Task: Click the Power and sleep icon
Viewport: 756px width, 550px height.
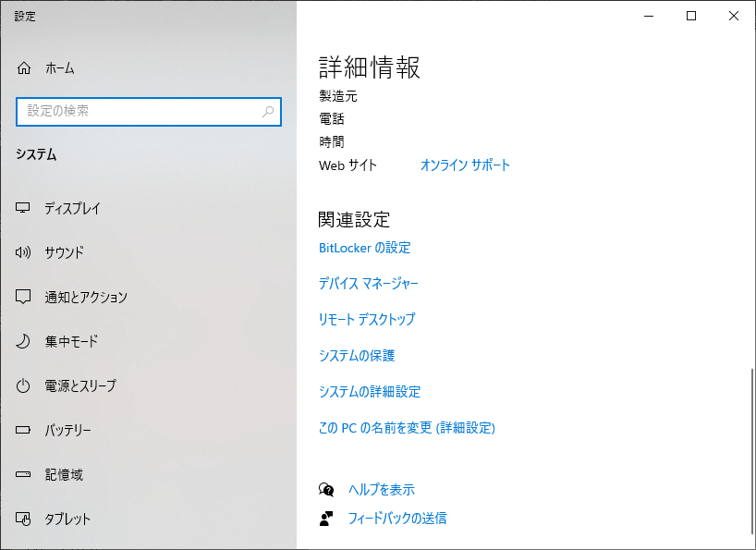Action: click(x=23, y=385)
